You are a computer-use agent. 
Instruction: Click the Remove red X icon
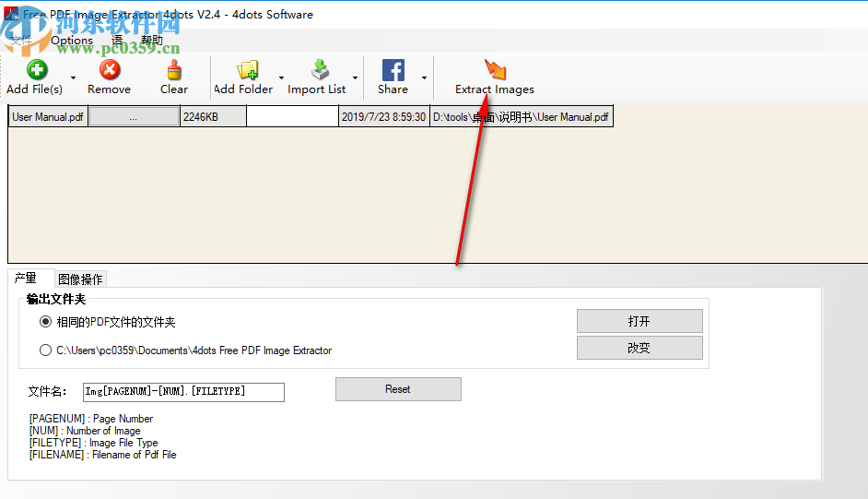point(110,70)
